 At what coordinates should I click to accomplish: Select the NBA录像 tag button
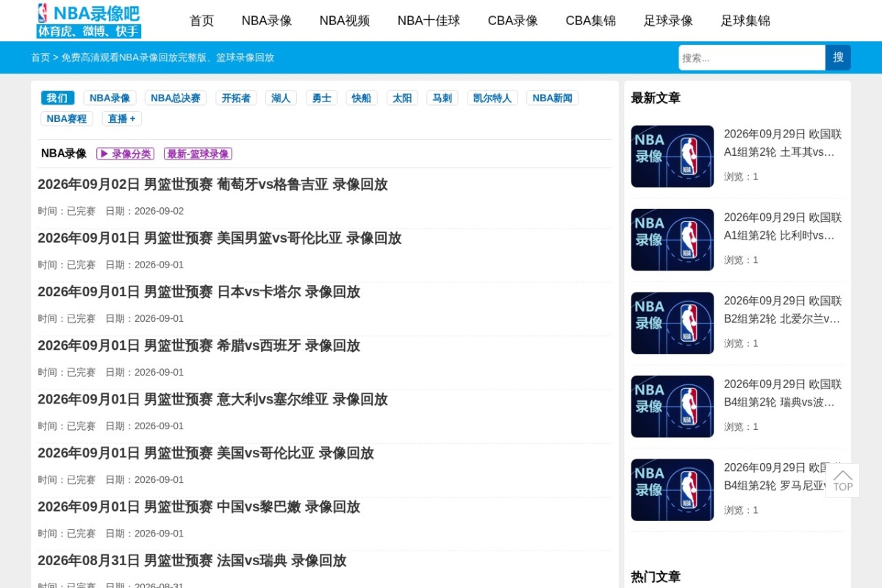coord(110,98)
